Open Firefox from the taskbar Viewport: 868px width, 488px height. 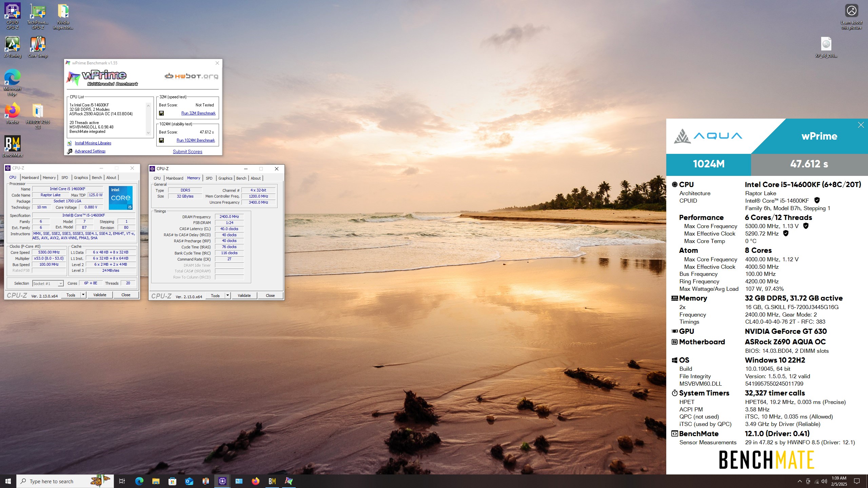(255, 481)
